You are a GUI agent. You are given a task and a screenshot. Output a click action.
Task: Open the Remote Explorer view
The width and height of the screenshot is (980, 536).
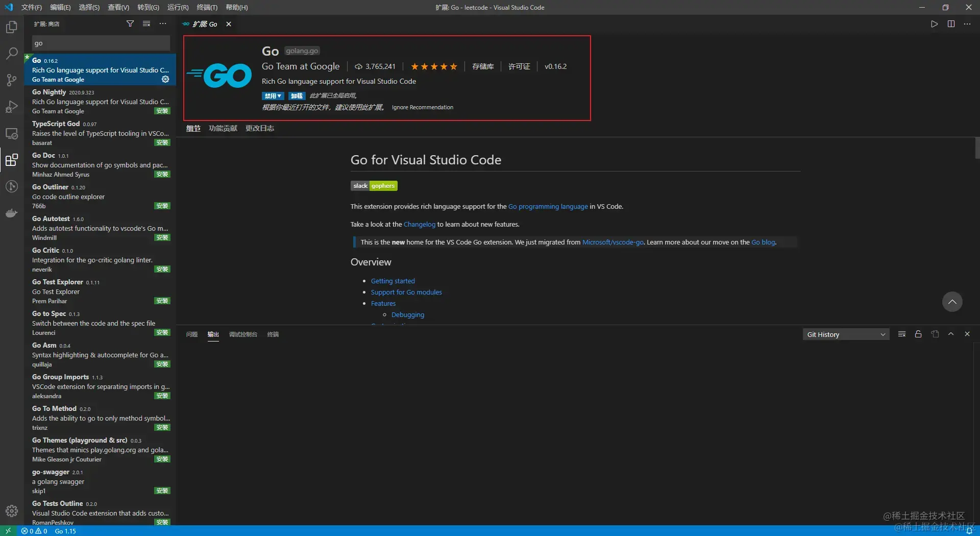[x=12, y=133]
